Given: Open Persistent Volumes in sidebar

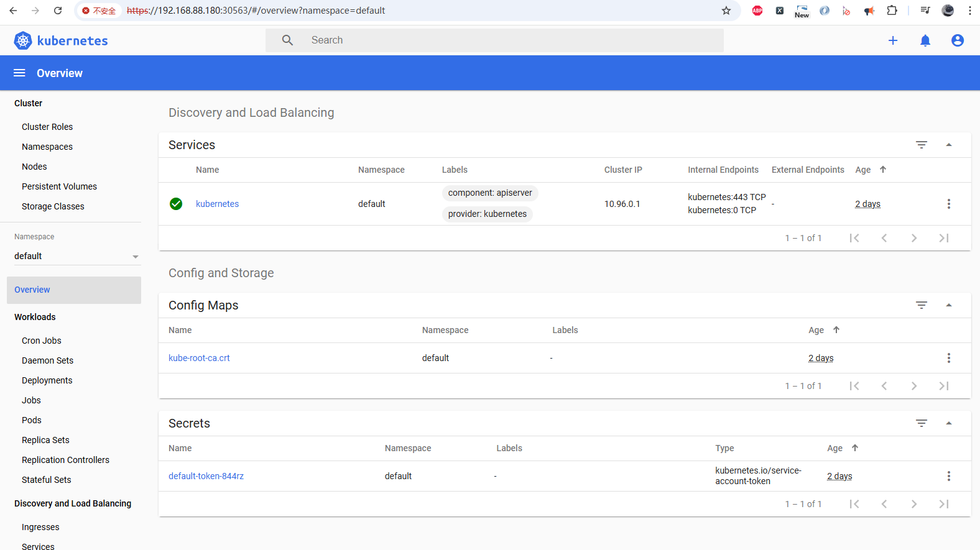Looking at the screenshot, I should coord(59,186).
